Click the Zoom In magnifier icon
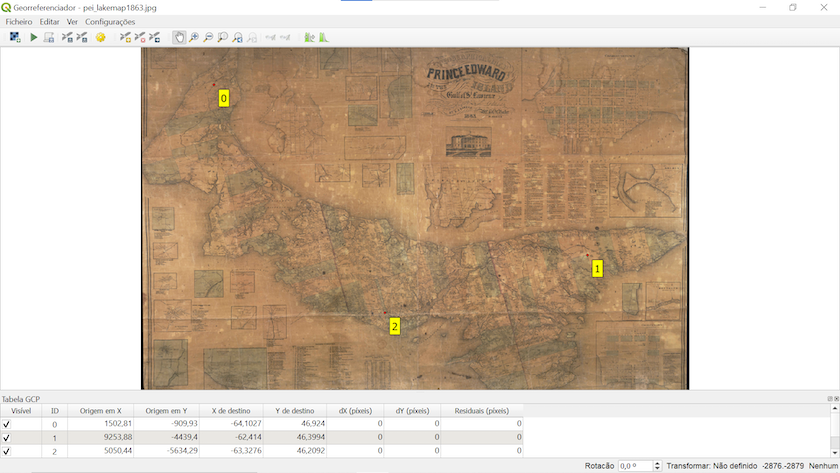 click(x=194, y=37)
